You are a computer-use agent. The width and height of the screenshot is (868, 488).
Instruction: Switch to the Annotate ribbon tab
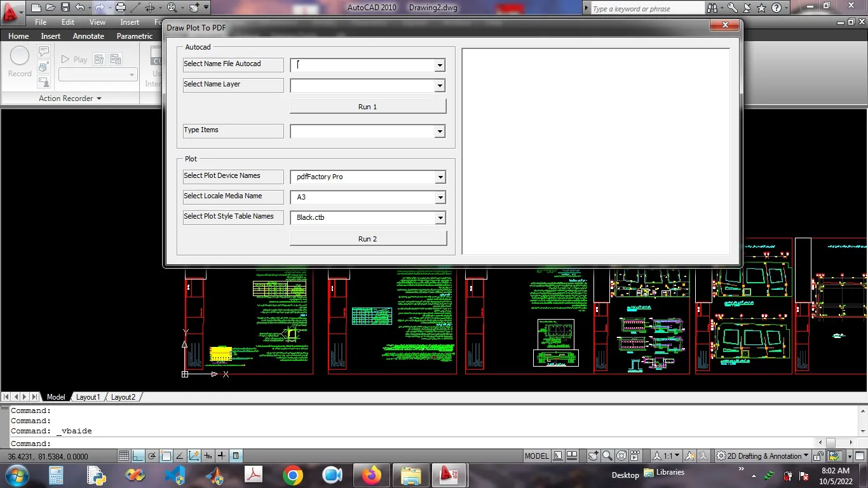click(x=88, y=36)
